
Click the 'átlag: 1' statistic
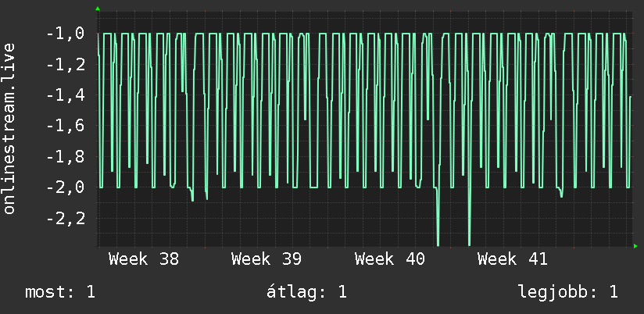[306, 292]
